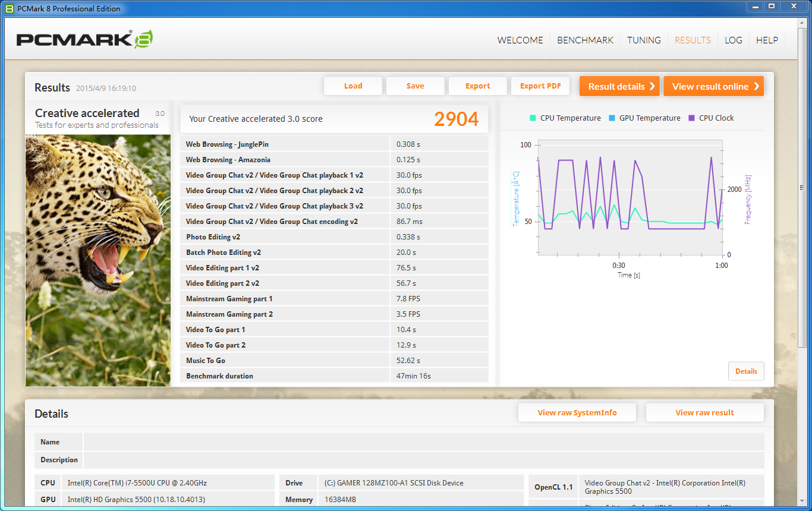
Task: Click the Load button
Action: point(353,86)
